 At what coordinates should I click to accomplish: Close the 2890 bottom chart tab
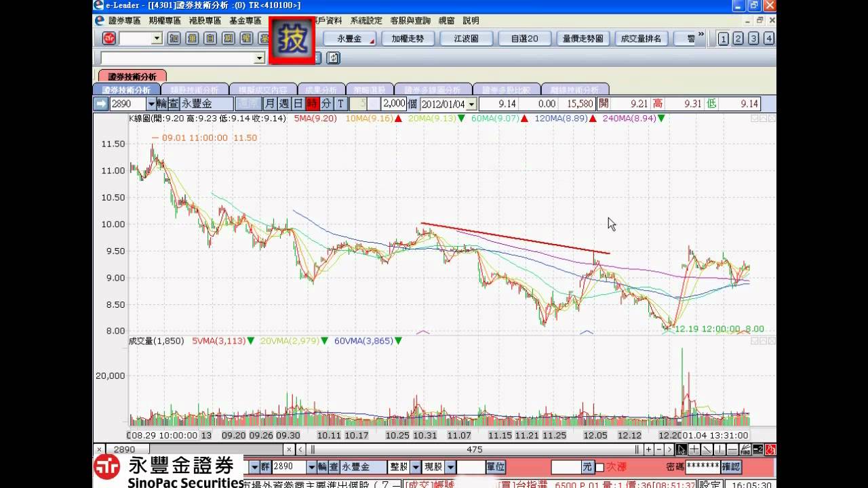click(x=99, y=449)
